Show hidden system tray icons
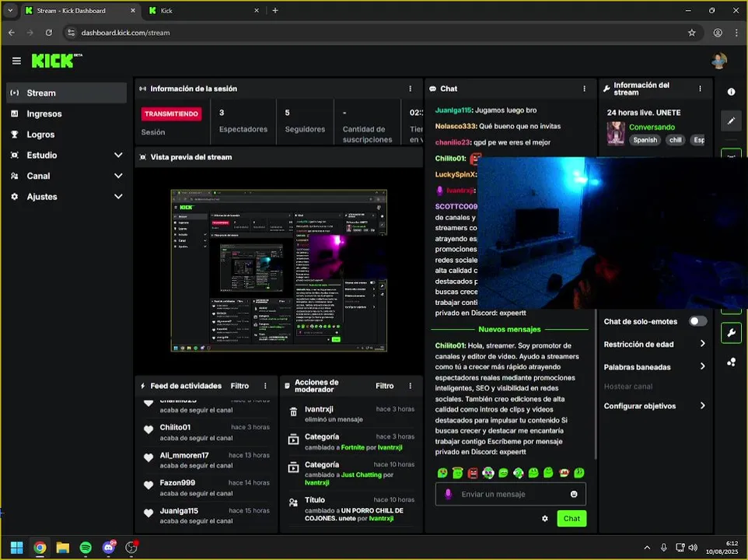This screenshot has height=560, width=748. click(x=647, y=548)
